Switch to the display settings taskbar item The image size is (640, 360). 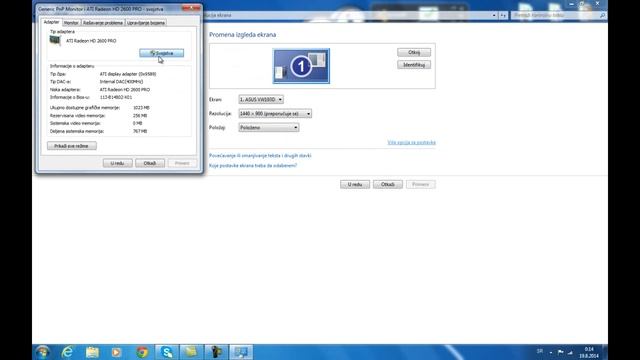(241, 352)
